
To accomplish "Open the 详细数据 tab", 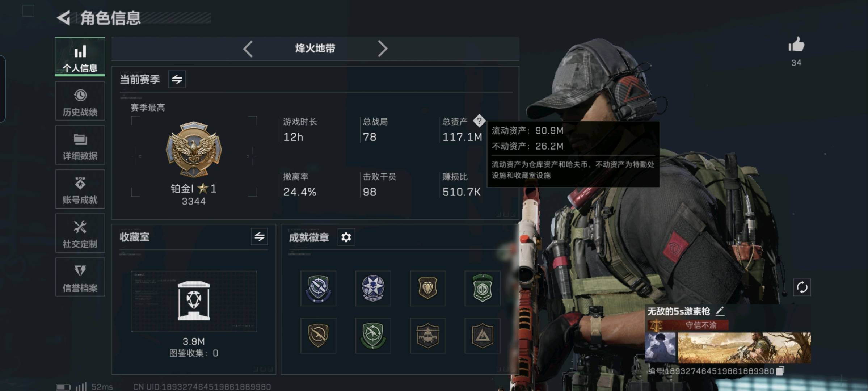I will [x=80, y=145].
